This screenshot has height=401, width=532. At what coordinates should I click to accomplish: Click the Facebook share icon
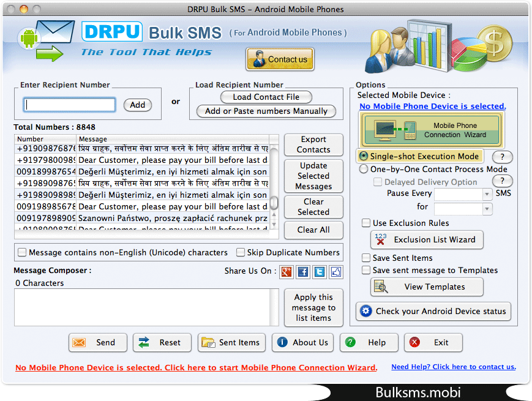click(x=303, y=272)
